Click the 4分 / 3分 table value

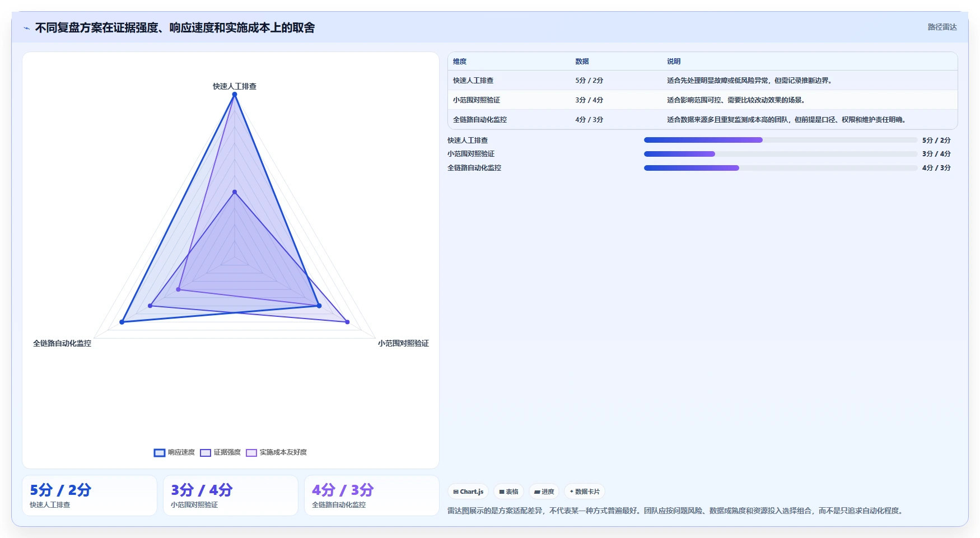pyautogui.click(x=589, y=120)
